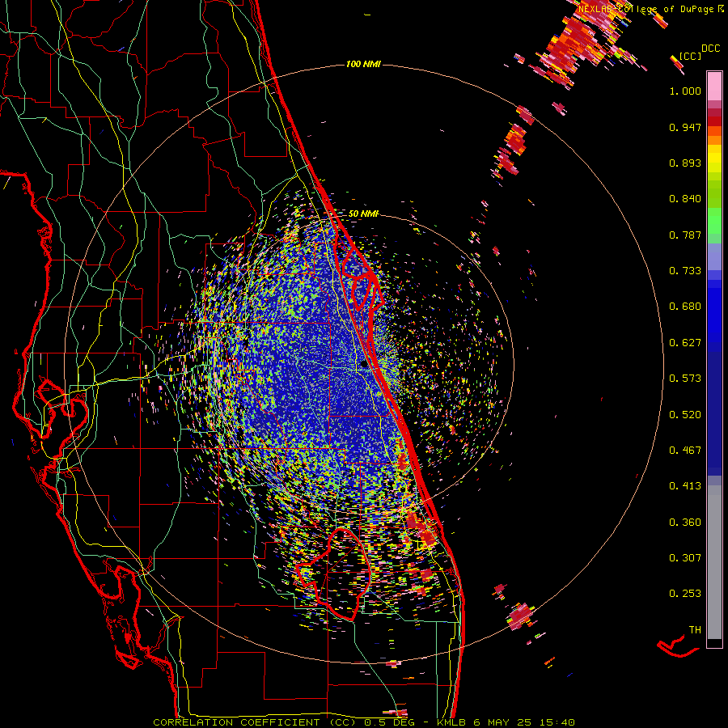Click the 0.573 legend value

(x=685, y=379)
